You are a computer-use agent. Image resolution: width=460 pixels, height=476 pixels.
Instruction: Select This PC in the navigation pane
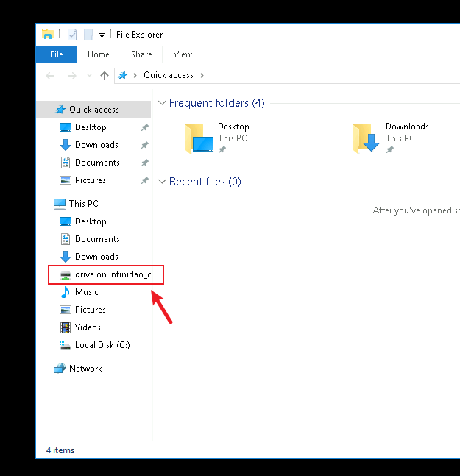point(83,204)
